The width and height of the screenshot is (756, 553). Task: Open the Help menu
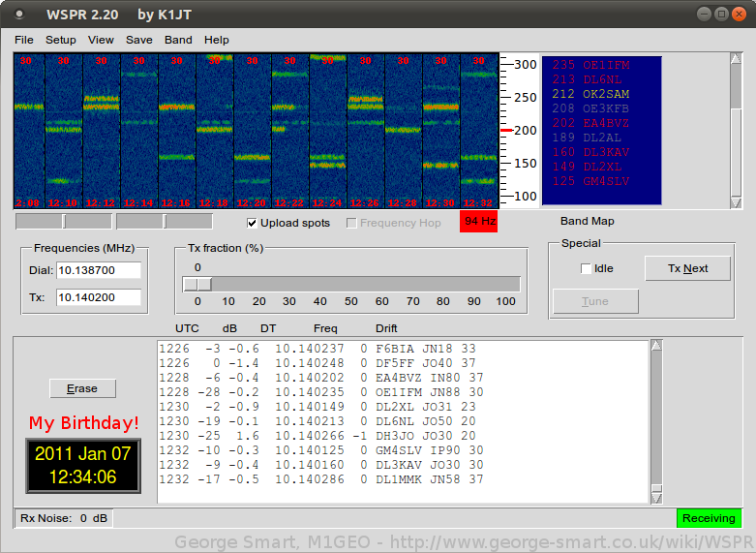[x=217, y=40]
